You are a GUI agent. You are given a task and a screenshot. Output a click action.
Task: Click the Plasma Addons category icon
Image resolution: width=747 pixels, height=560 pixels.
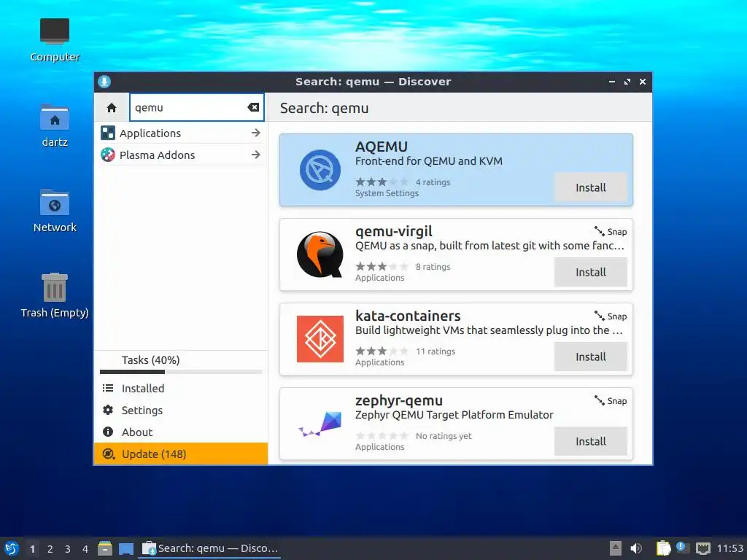[x=108, y=155]
